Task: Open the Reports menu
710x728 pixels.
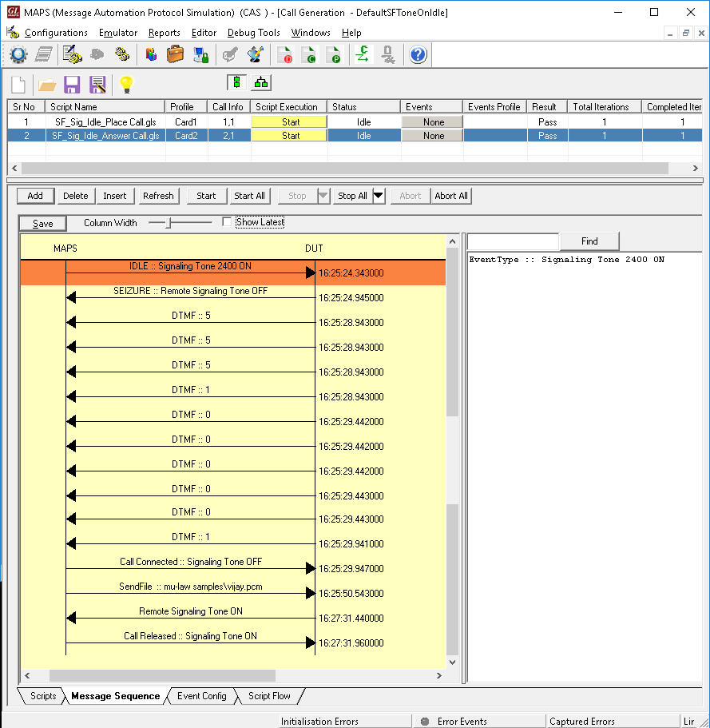Action: click(x=165, y=33)
